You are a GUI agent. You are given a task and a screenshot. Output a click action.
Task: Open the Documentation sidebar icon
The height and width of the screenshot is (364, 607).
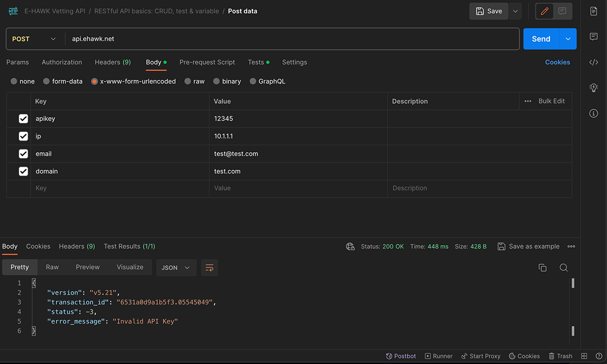[x=594, y=11]
